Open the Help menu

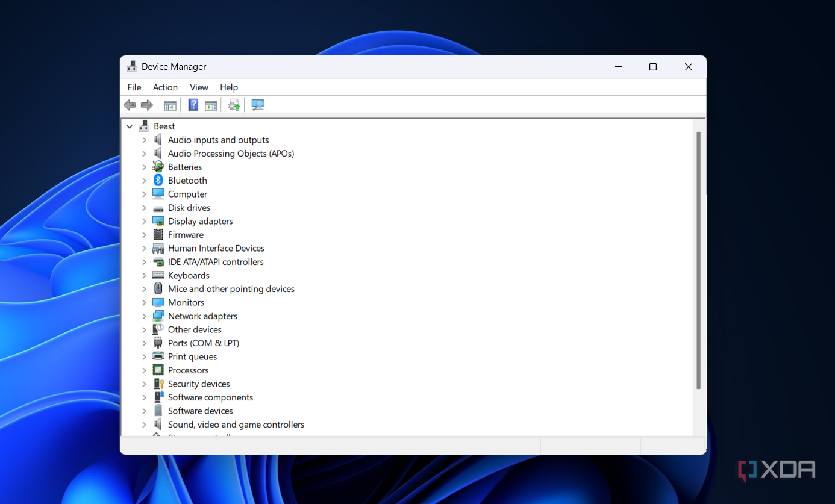click(x=229, y=87)
